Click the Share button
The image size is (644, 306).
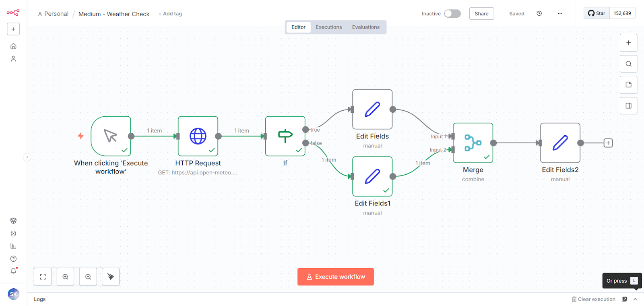pyautogui.click(x=481, y=14)
